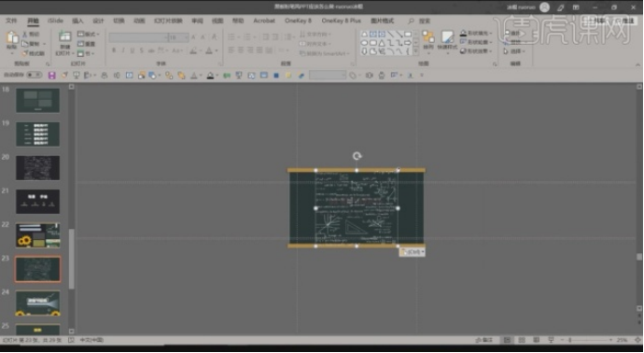The height and width of the screenshot is (353, 644).
Task: Switch to Normal view icon
Action: point(507,340)
